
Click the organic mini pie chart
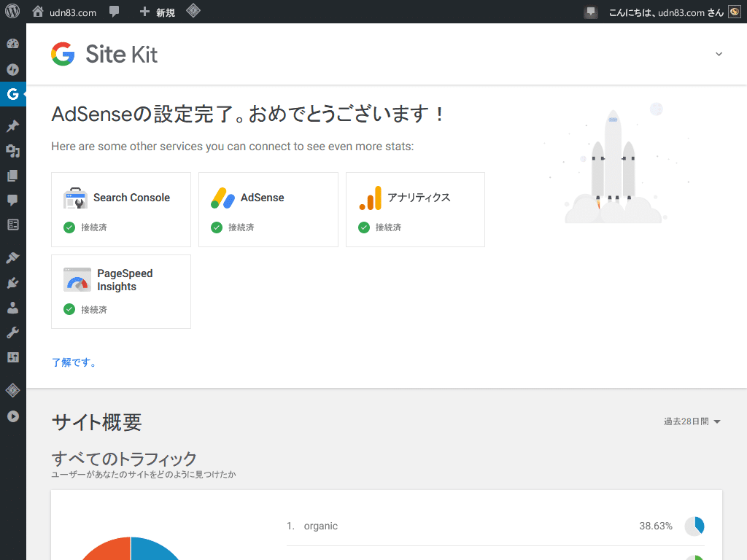694,526
